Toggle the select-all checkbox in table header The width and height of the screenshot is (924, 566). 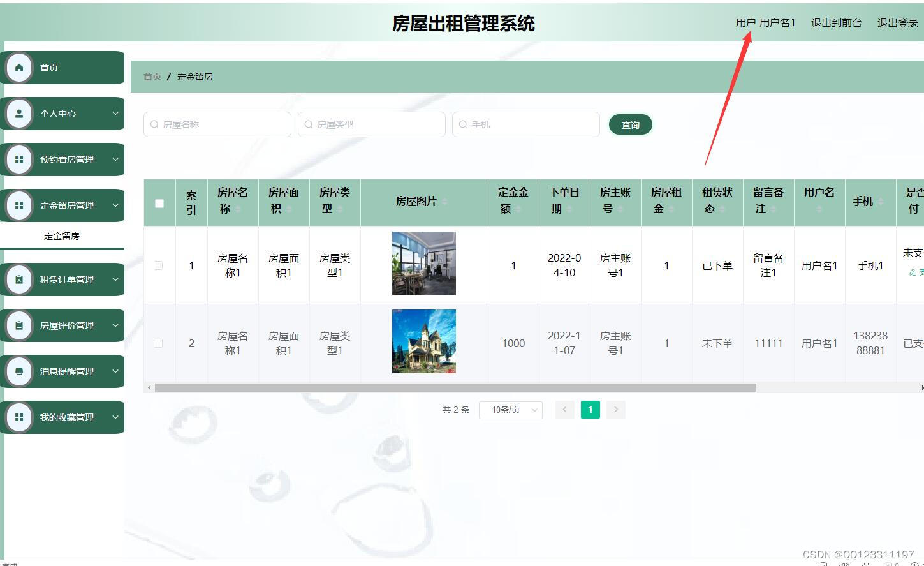pyautogui.click(x=159, y=204)
